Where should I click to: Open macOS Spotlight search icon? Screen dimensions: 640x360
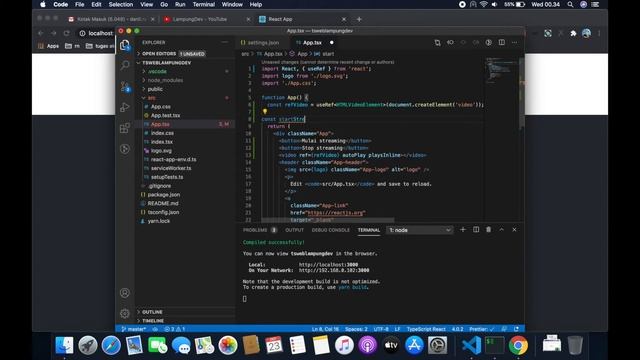(570, 4)
